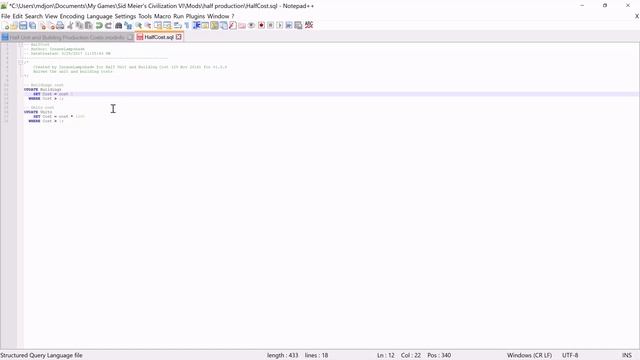
Task: Close the .modinfo tab
Action: click(130, 37)
